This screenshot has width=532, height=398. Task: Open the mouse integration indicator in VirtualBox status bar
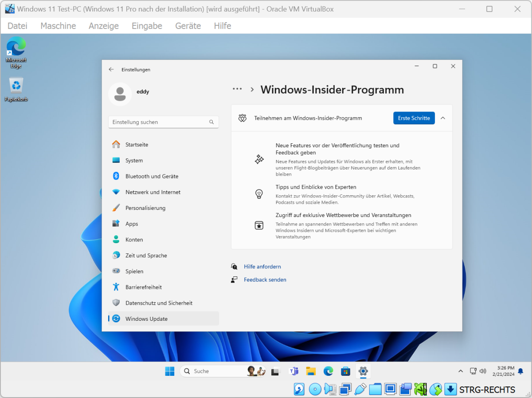coord(435,389)
